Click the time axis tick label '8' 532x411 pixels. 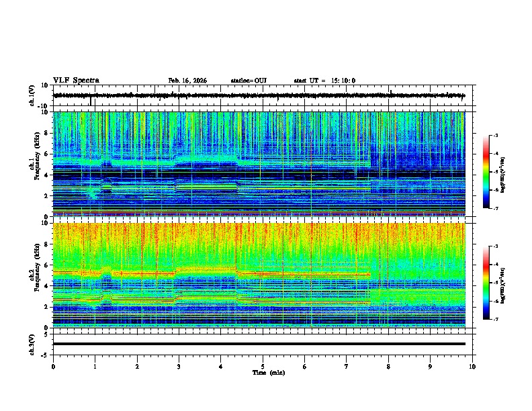[x=388, y=367]
